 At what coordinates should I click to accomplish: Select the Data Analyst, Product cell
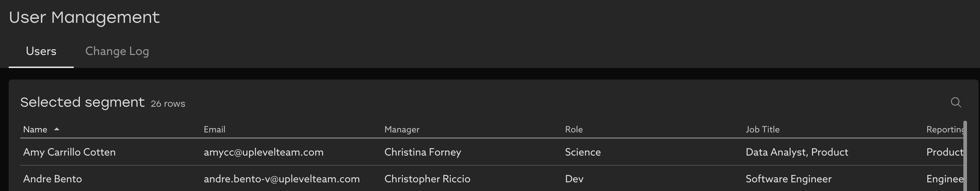[797, 152]
